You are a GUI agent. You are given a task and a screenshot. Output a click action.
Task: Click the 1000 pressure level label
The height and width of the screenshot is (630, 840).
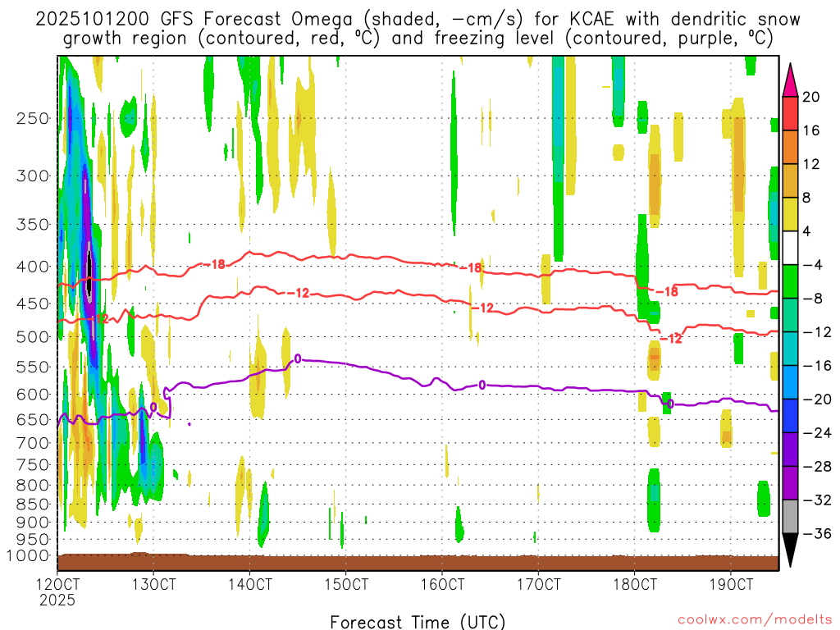pos(29,555)
